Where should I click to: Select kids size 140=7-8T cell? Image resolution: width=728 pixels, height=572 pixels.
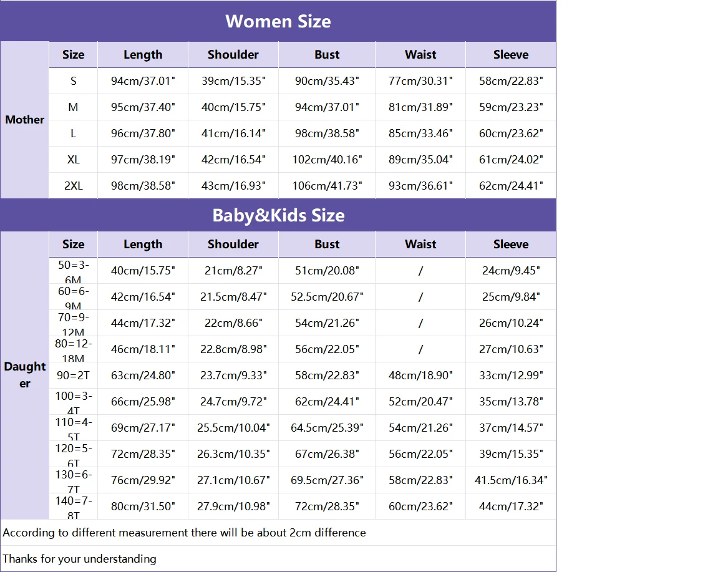click(74, 507)
